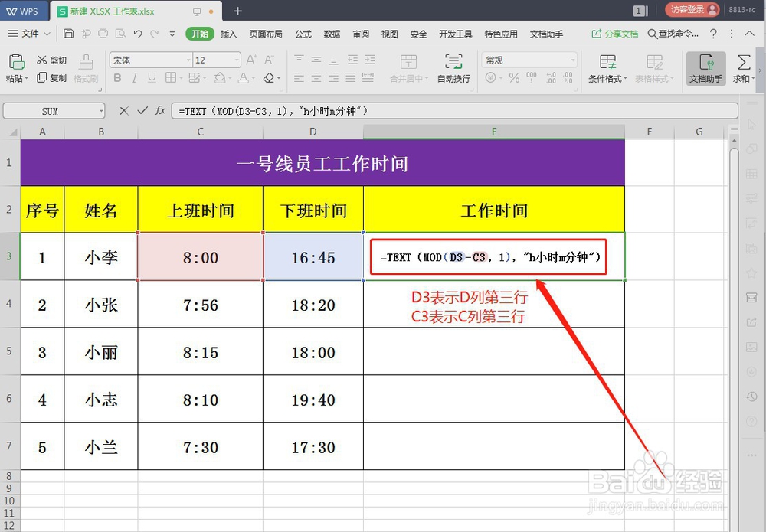This screenshot has width=766, height=532.
Task: Click the 剪切 Cut icon
Action: pyautogui.click(x=50, y=60)
